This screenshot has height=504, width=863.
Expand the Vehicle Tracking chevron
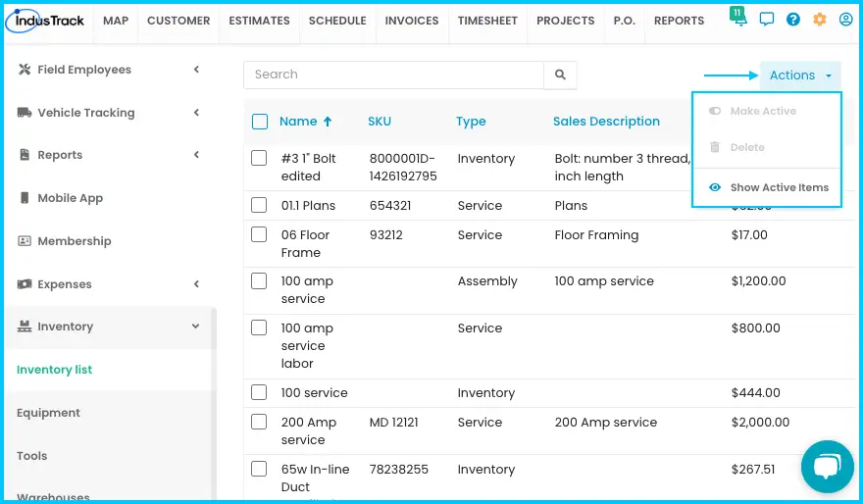pyautogui.click(x=196, y=112)
